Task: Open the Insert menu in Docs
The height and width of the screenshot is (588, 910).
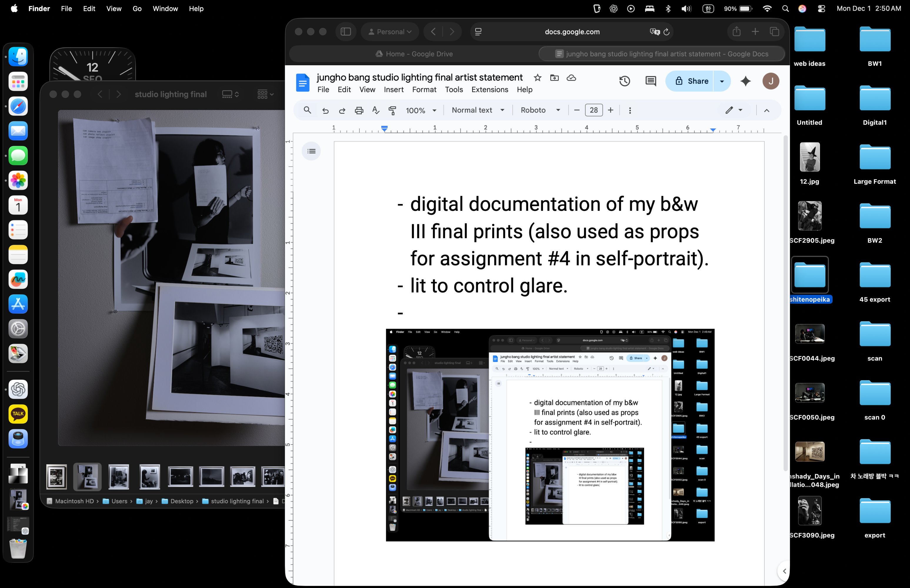Action: (x=393, y=90)
